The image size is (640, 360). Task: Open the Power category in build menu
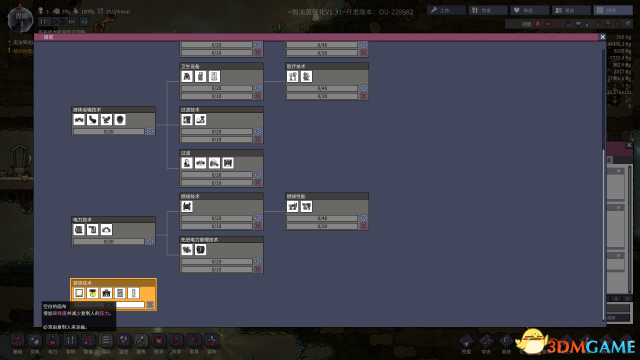pyautogui.click(x=53, y=341)
